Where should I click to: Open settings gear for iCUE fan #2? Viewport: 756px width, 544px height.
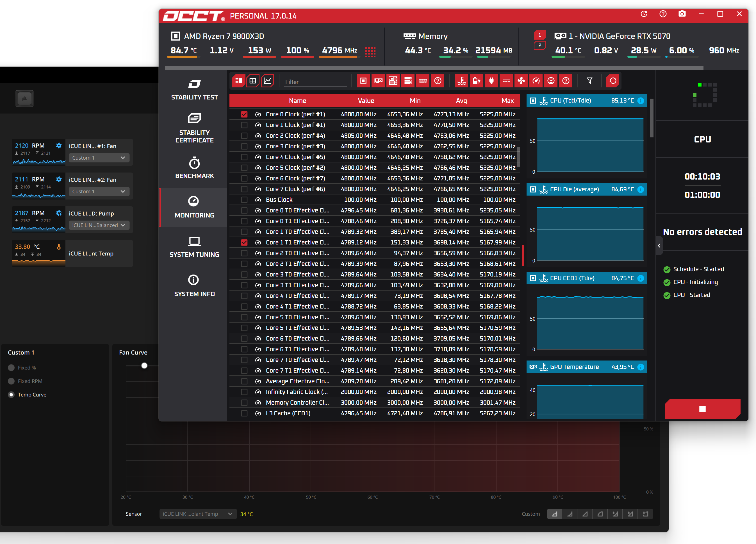[59, 180]
